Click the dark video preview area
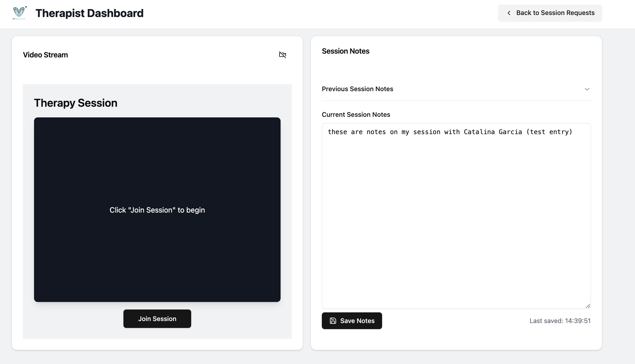Screen dimensions: 635x364 pyautogui.click(x=157, y=210)
